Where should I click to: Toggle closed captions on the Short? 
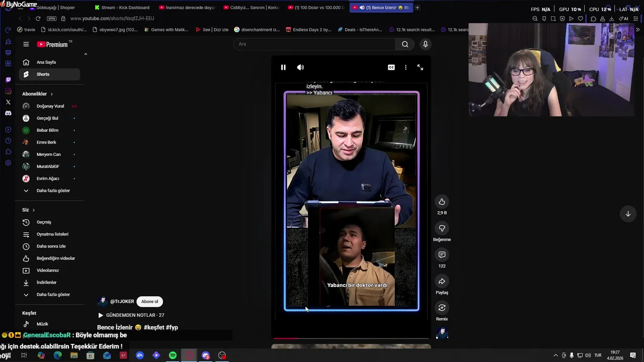tap(391, 67)
